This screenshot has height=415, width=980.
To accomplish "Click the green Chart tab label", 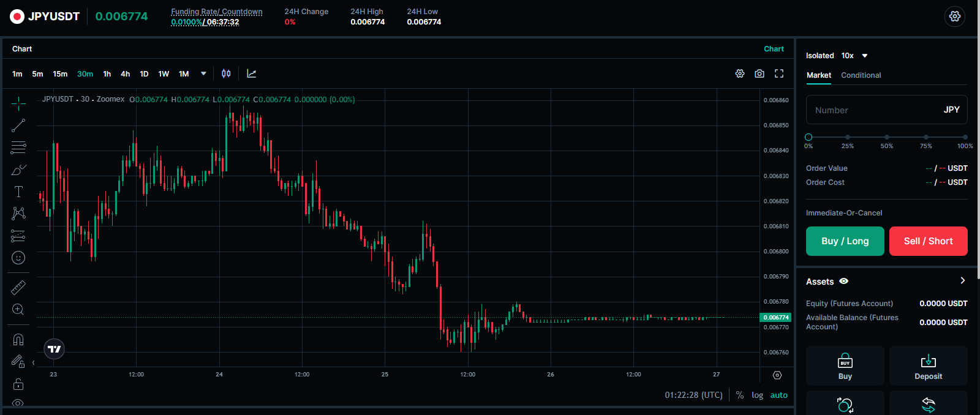I will [774, 49].
